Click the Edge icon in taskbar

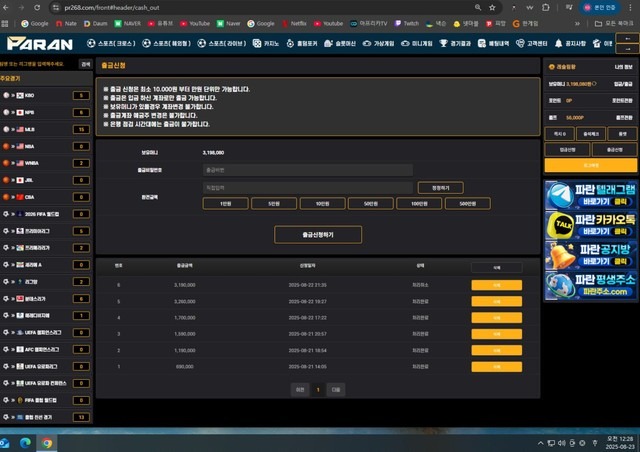tap(25, 443)
